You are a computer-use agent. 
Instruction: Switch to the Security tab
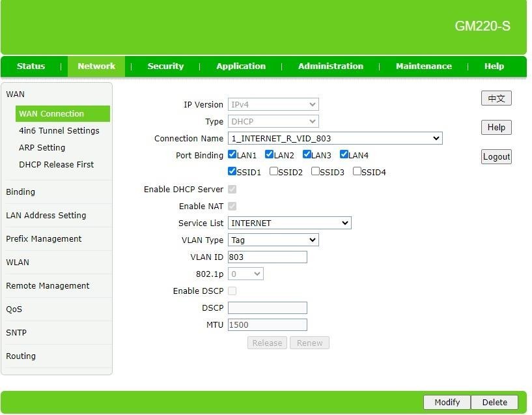coord(165,66)
